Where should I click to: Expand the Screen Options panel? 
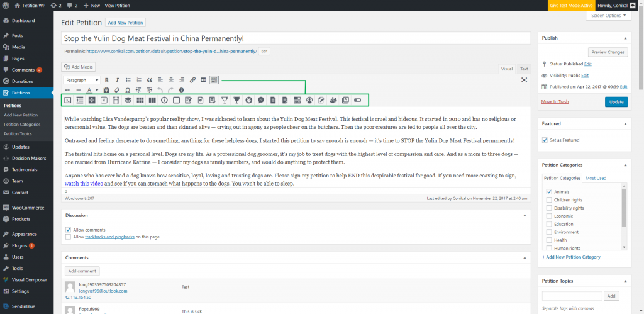click(x=608, y=16)
